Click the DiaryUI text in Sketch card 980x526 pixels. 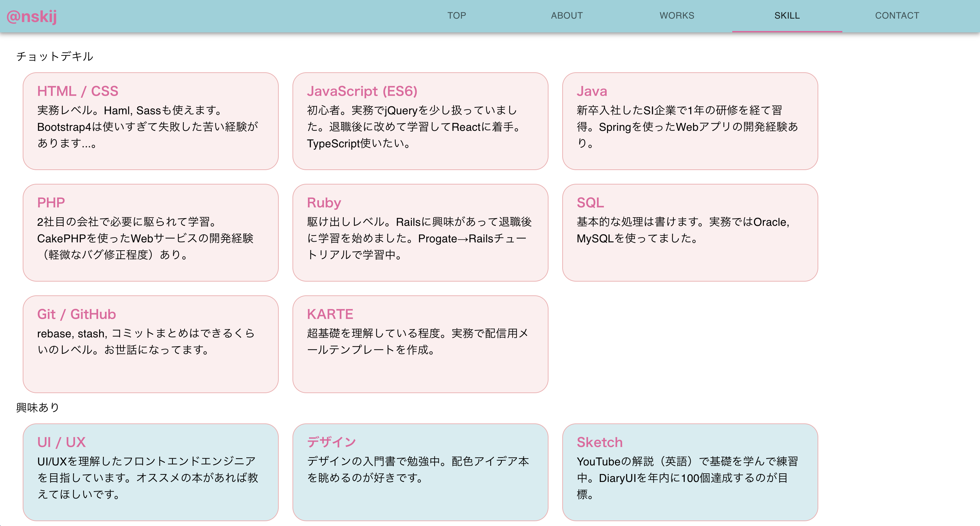pyautogui.click(x=617, y=478)
